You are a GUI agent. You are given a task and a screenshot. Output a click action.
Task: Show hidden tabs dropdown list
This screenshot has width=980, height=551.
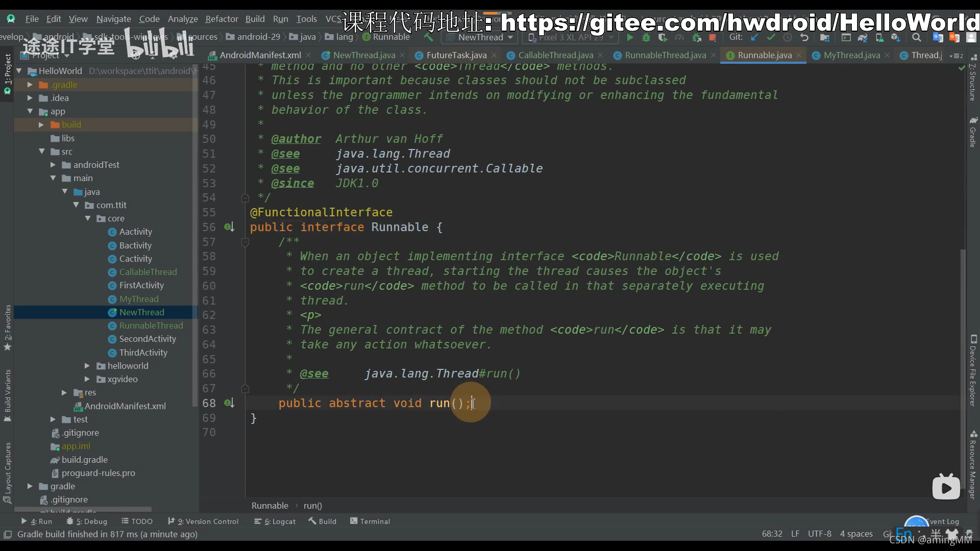(956, 56)
